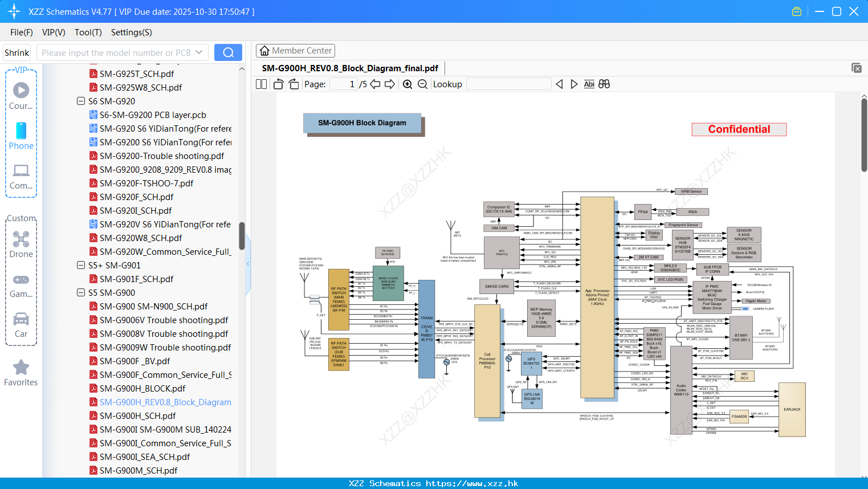Open the Settings(S) menu
The height and width of the screenshot is (489, 868).
[x=132, y=32]
